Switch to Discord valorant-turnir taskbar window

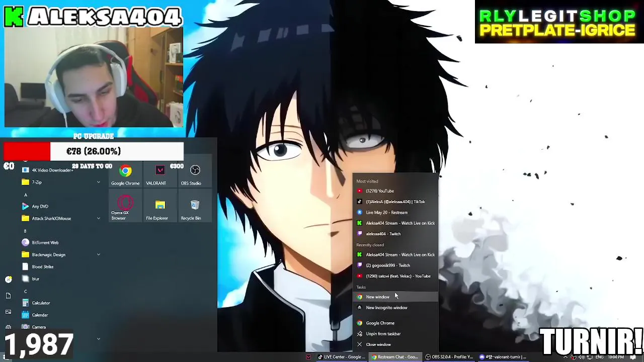click(x=503, y=357)
